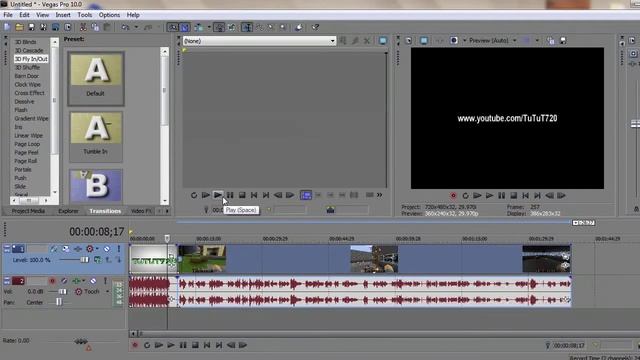Open Auto Ripple mode dropdown arrow

[x=209, y=27]
